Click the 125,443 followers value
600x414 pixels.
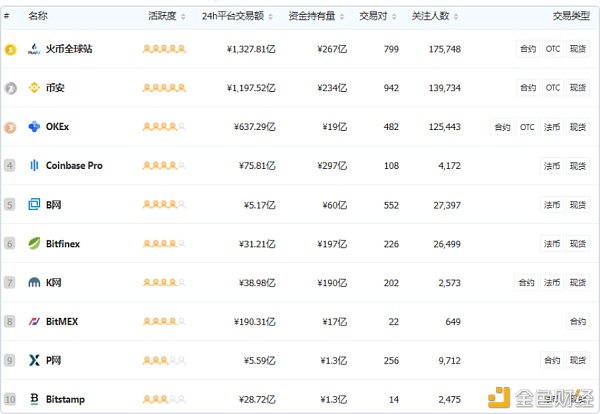click(445, 127)
